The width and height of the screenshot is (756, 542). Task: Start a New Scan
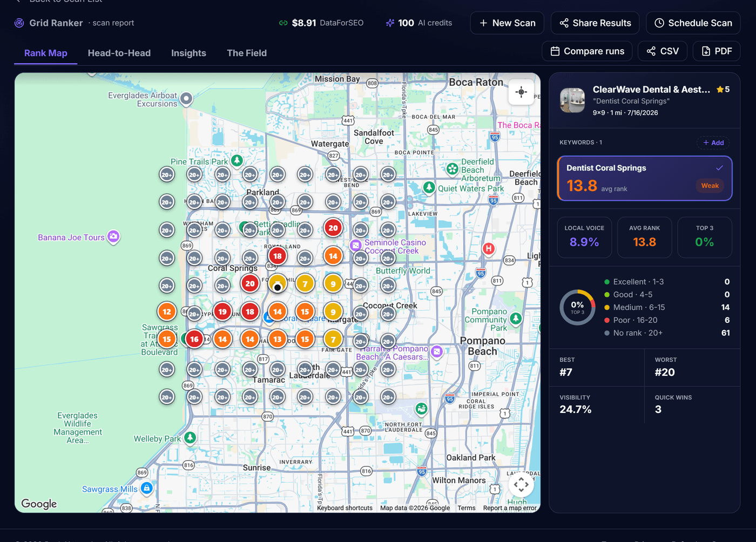[507, 23]
